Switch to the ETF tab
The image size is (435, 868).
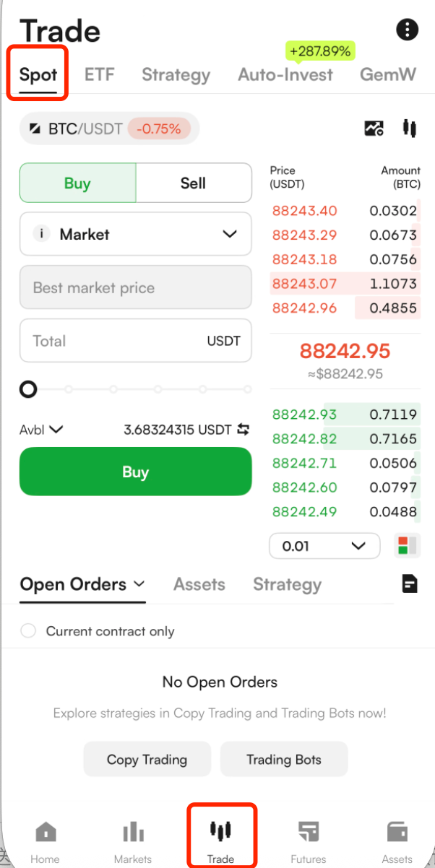coord(100,74)
